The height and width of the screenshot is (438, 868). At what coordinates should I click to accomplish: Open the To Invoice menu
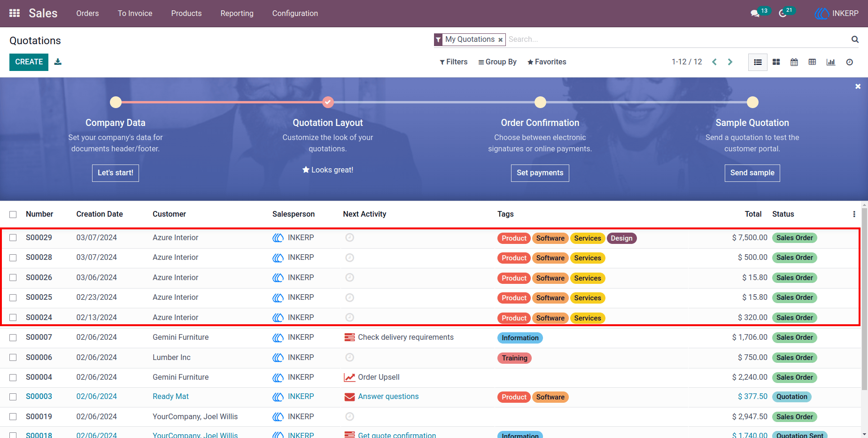click(x=135, y=13)
